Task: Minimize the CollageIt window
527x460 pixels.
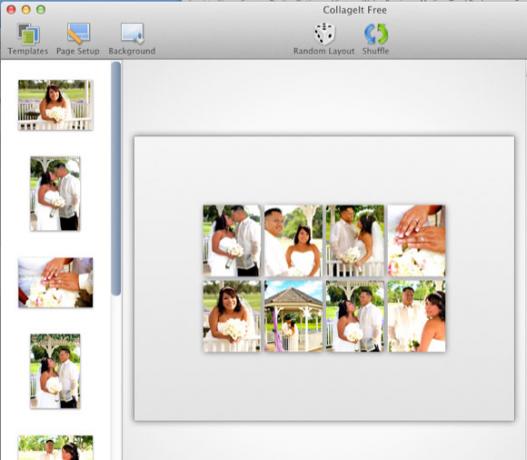Action: click(x=26, y=10)
